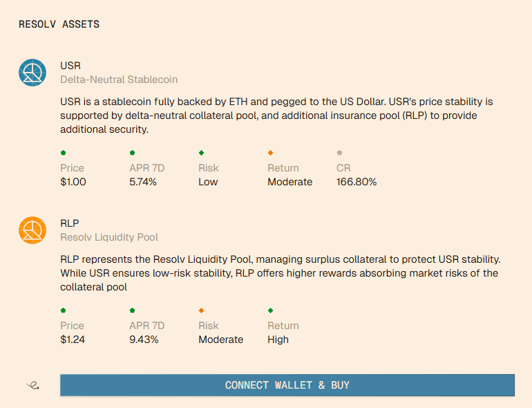Click the orange diamond above USR Return
This screenshot has height=408, width=532.
(270, 153)
